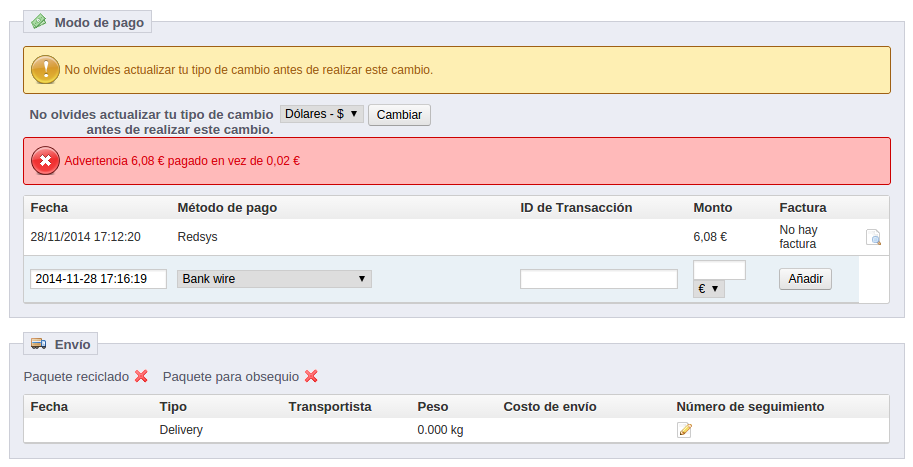Open the € currency selector under amount
Image resolution: width=913 pixels, height=467 pixels.
(709, 288)
